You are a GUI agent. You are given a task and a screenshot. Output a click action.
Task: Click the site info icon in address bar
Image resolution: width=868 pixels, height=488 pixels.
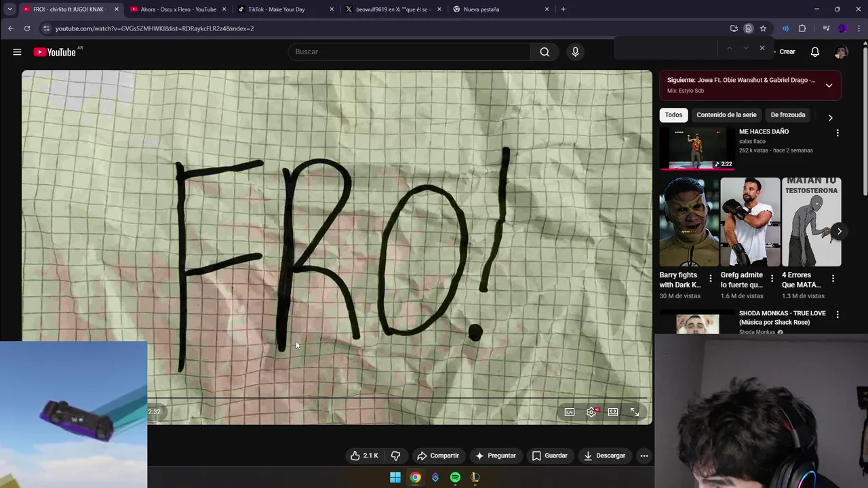(46, 28)
